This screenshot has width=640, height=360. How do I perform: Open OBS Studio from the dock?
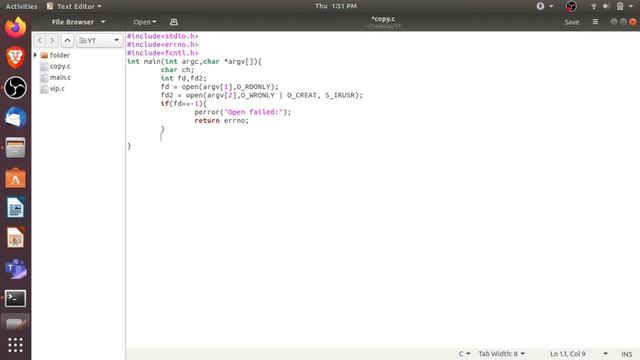pyautogui.click(x=16, y=87)
